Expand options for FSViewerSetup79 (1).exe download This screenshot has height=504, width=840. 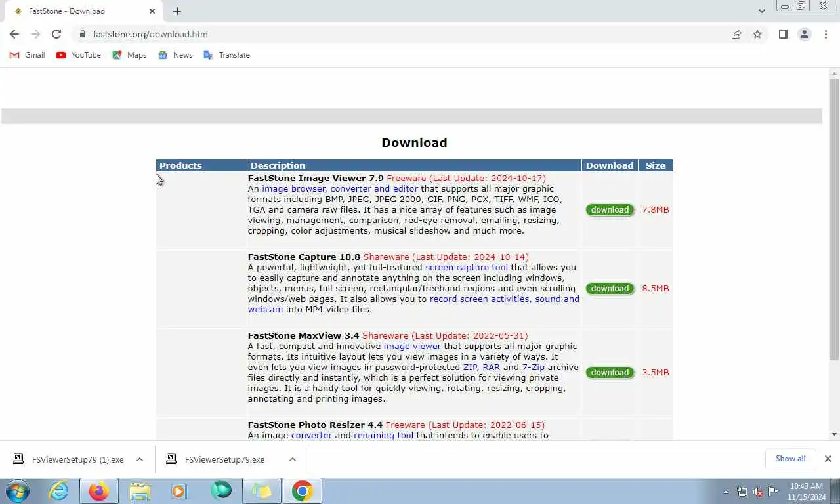pyautogui.click(x=140, y=459)
